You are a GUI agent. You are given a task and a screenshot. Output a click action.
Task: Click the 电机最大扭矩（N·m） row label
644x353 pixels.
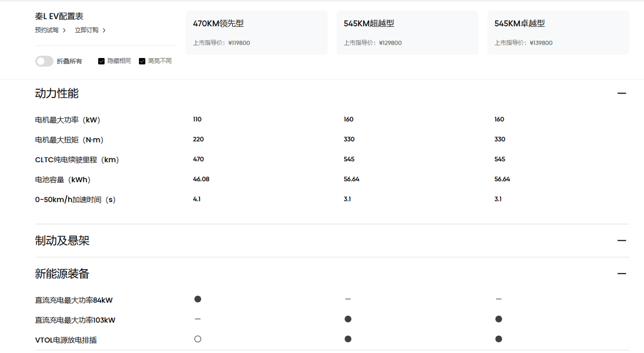[x=70, y=140]
